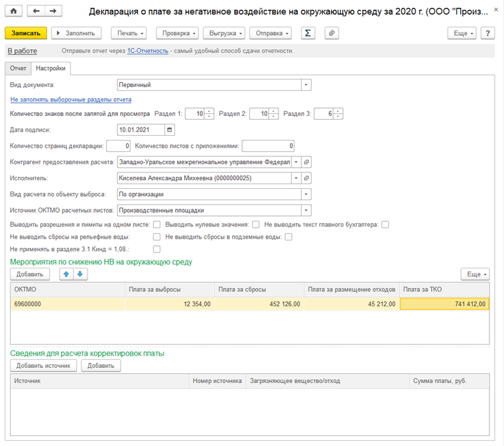Navigate back with the left arrow
Viewport: 504px width, 446px height.
36,11
